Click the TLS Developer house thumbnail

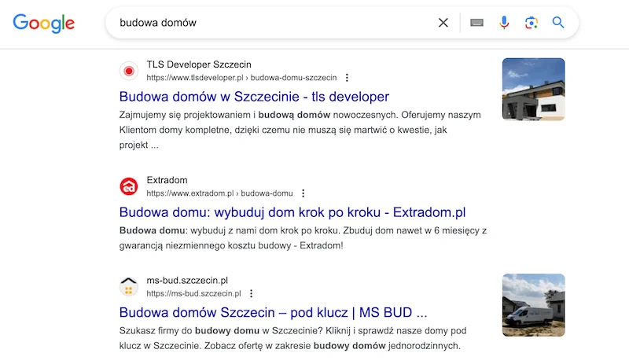pos(533,89)
